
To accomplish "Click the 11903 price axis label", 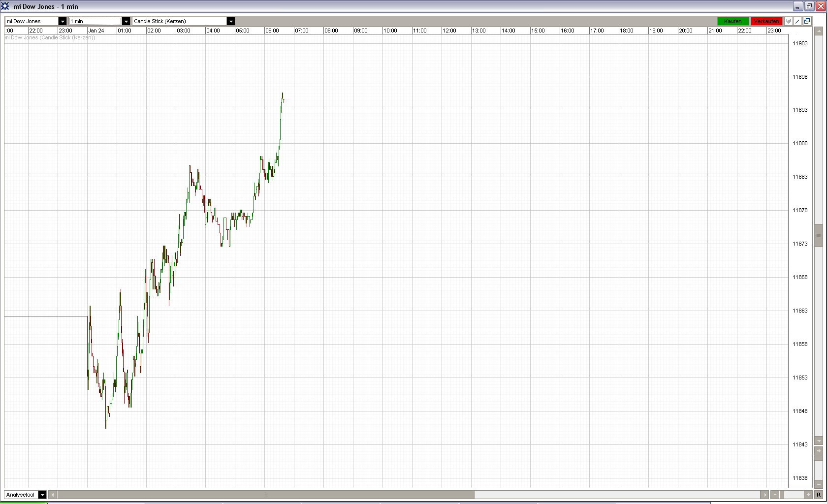I will pos(800,43).
